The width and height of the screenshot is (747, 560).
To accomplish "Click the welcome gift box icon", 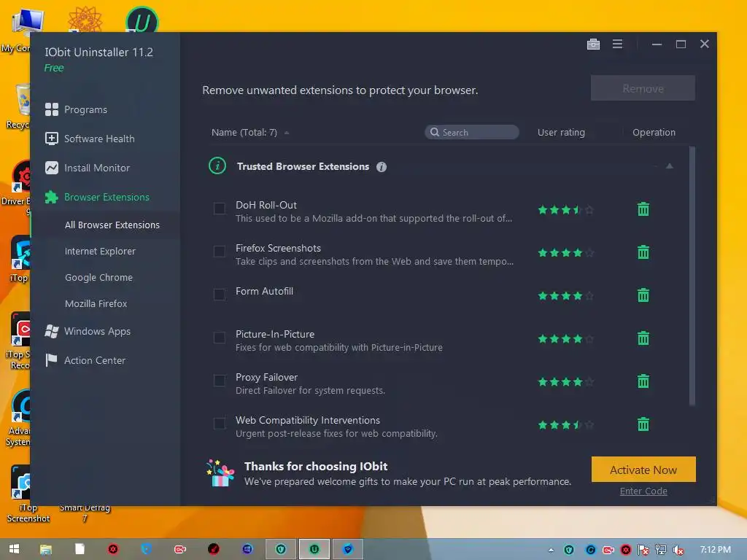I will (x=220, y=472).
